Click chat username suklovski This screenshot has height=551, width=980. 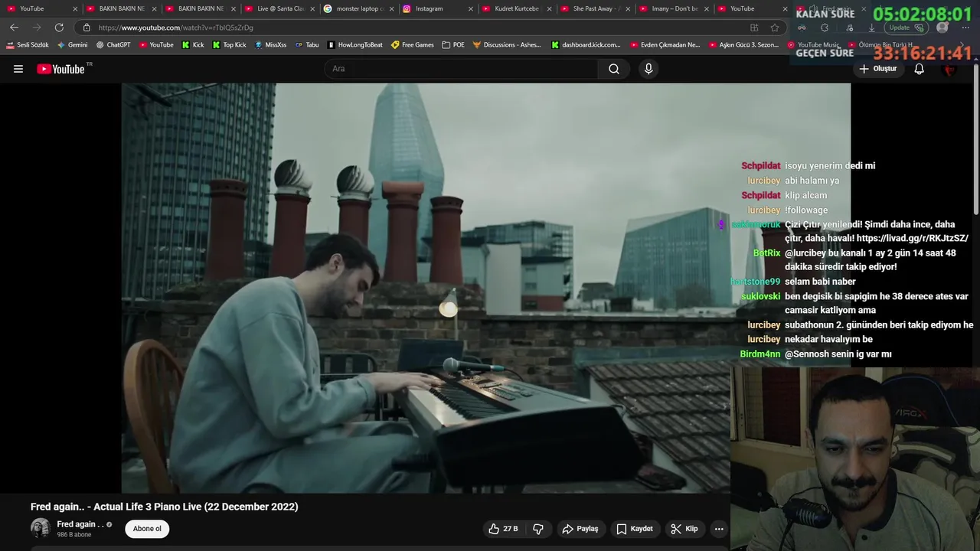point(761,296)
